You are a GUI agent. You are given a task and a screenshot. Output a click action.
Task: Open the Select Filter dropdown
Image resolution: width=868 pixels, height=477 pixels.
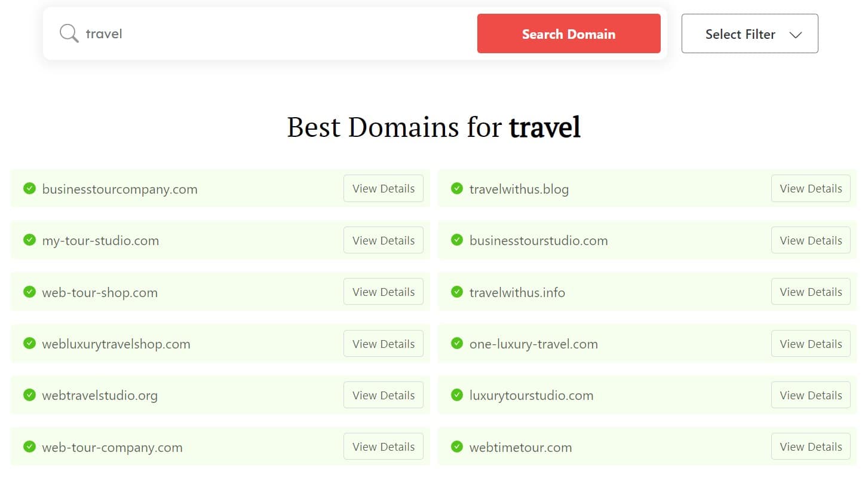(750, 33)
